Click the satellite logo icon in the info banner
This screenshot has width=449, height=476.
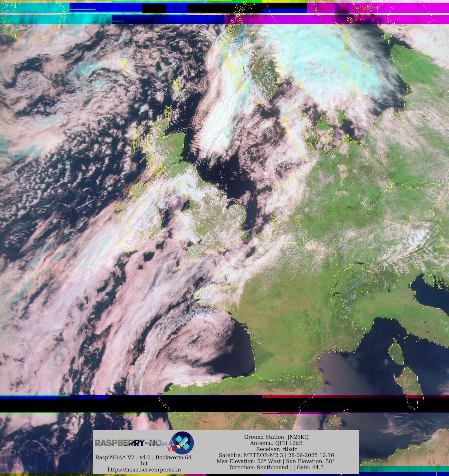point(182,443)
